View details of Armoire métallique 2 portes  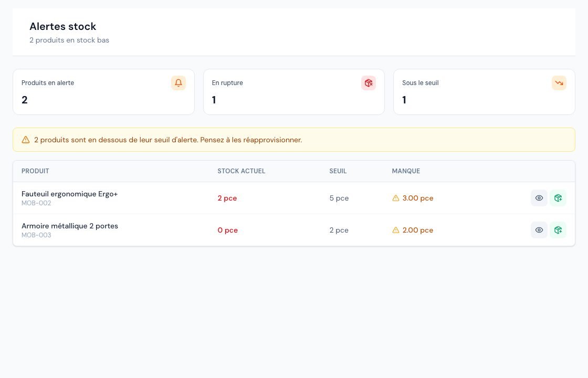pos(539,230)
